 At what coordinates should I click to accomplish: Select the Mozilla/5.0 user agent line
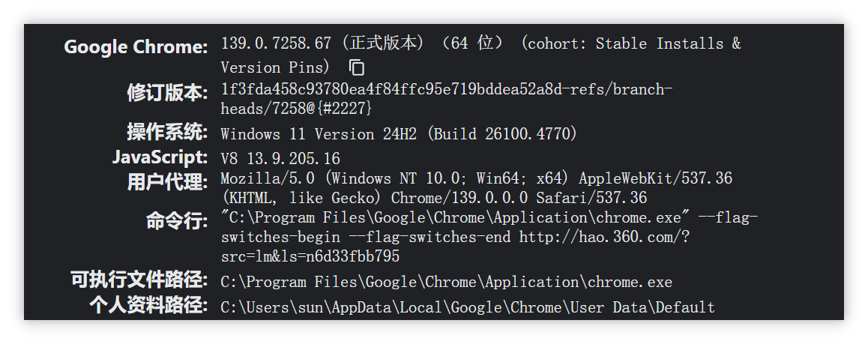pyautogui.click(x=477, y=178)
